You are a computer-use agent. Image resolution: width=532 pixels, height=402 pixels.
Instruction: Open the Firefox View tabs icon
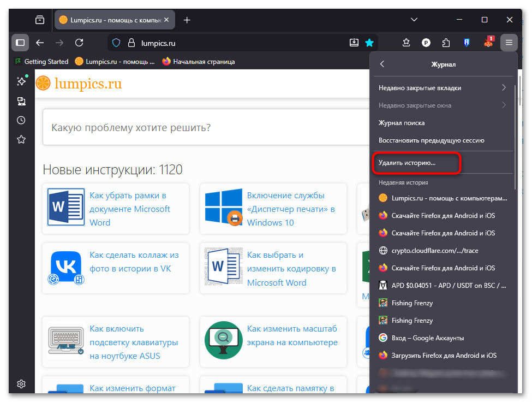[40, 20]
